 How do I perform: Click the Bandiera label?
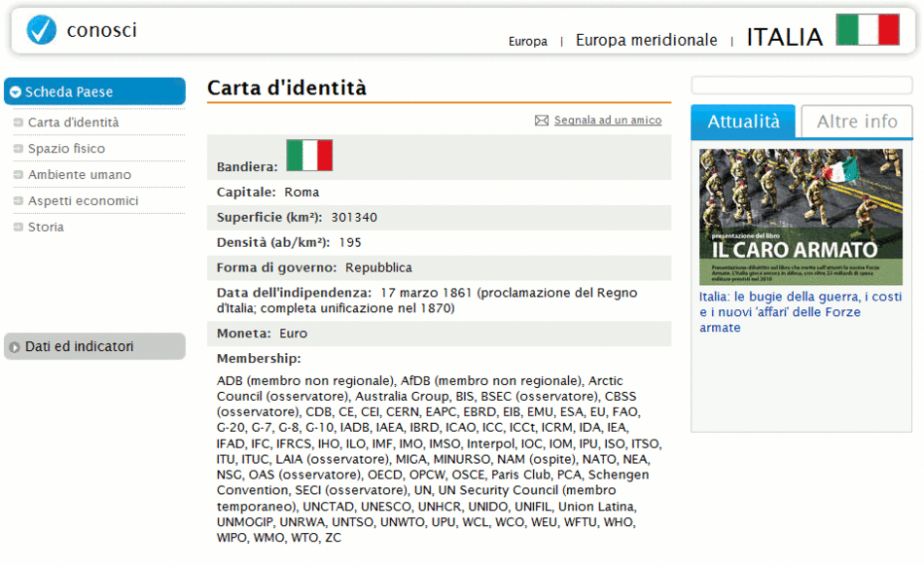pos(247,166)
